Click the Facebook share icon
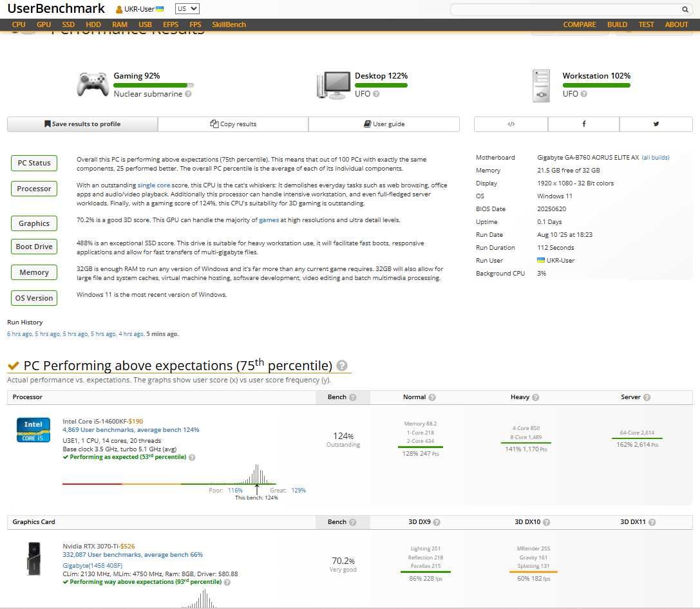Image resolution: width=700 pixels, height=609 pixels. tap(583, 124)
